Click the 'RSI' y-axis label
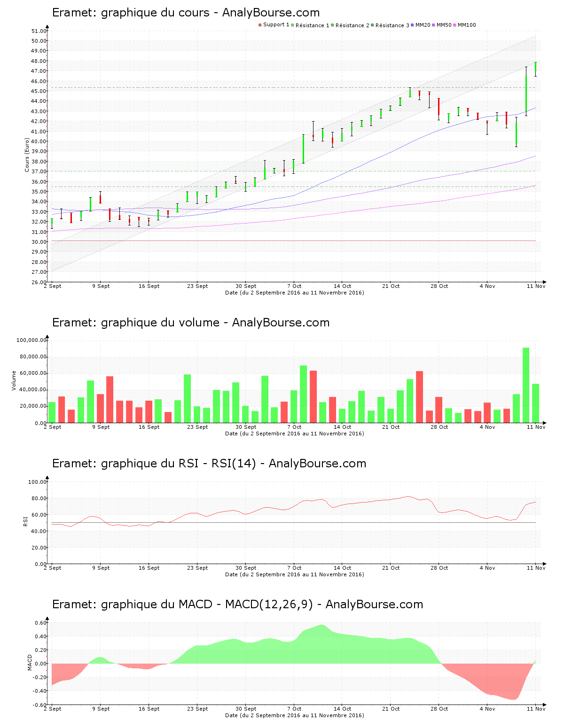564x728 pixels. click(25, 521)
